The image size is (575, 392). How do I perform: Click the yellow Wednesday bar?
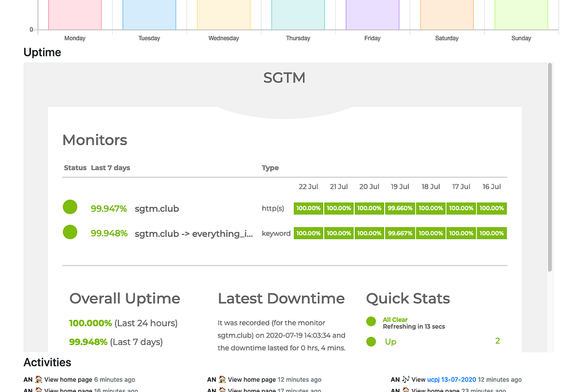click(x=224, y=15)
